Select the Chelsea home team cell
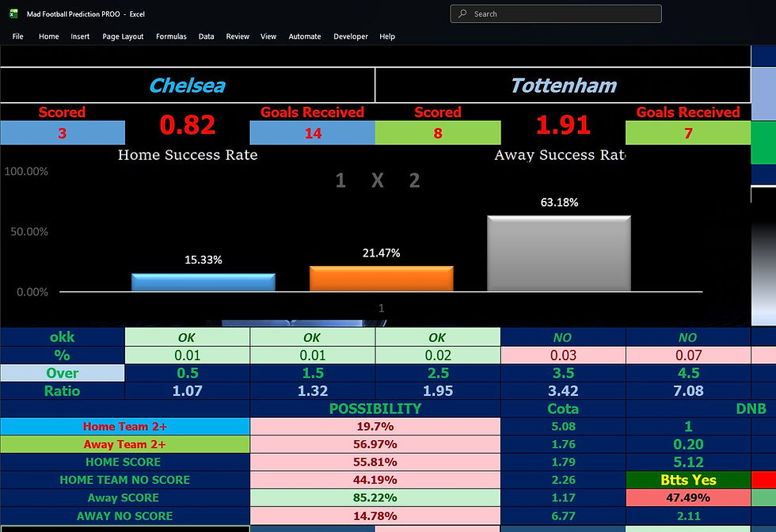Screen dimensions: 776x532 tap(188, 85)
